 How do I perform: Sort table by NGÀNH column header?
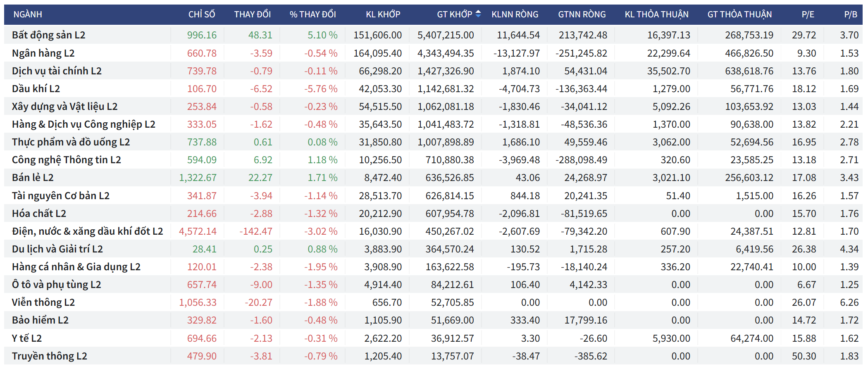(x=28, y=14)
